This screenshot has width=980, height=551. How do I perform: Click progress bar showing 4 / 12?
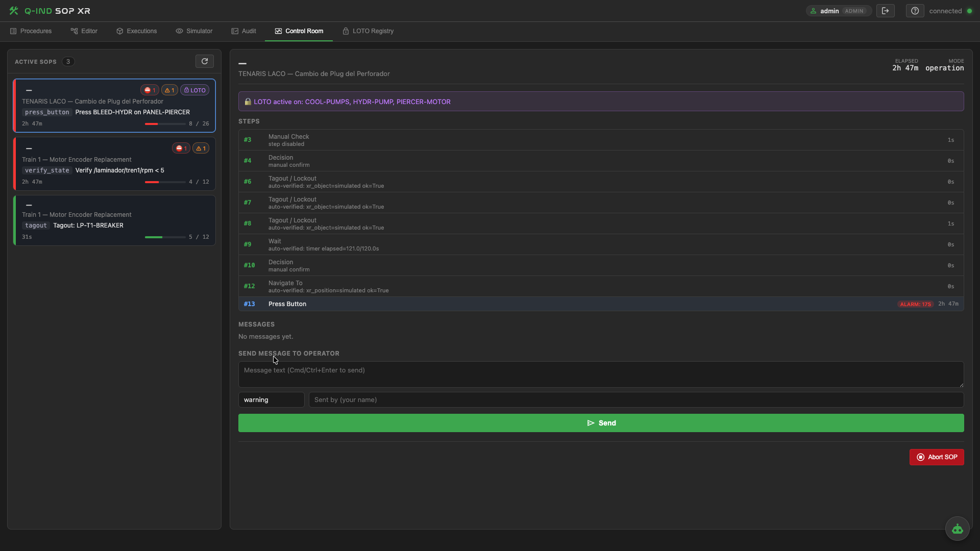click(x=165, y=182)
